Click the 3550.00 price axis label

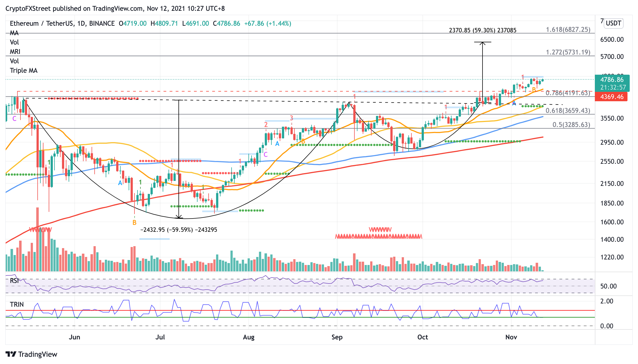click(612, 118)
